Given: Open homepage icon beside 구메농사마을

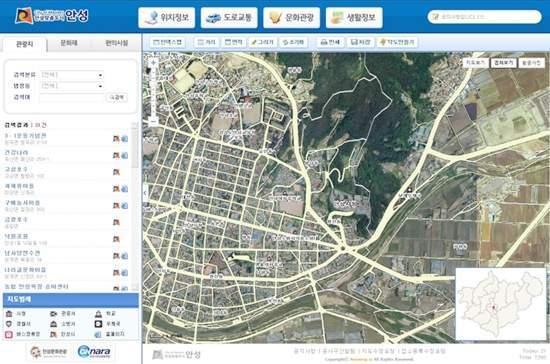Looking at the screenshot, I should pyautogui.click(x=125, y=205).
